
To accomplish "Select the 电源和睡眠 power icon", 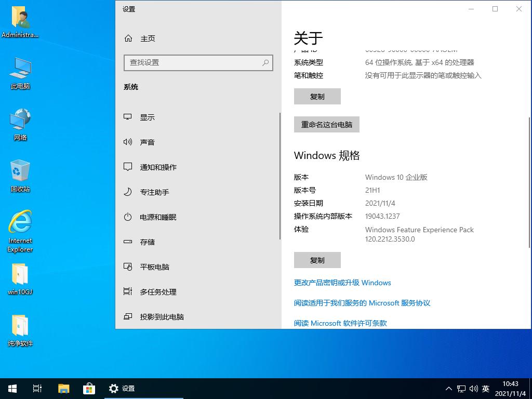I will [128, 217].
